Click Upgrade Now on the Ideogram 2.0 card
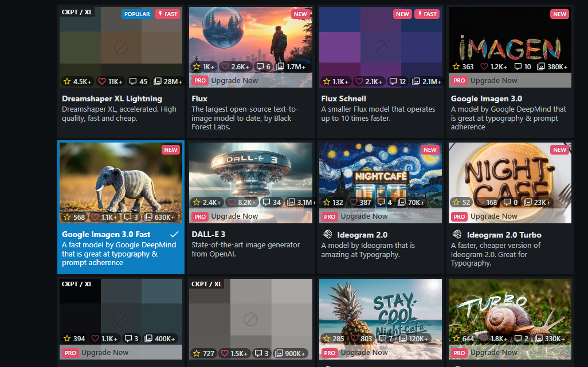 click(x=364, y=216)
